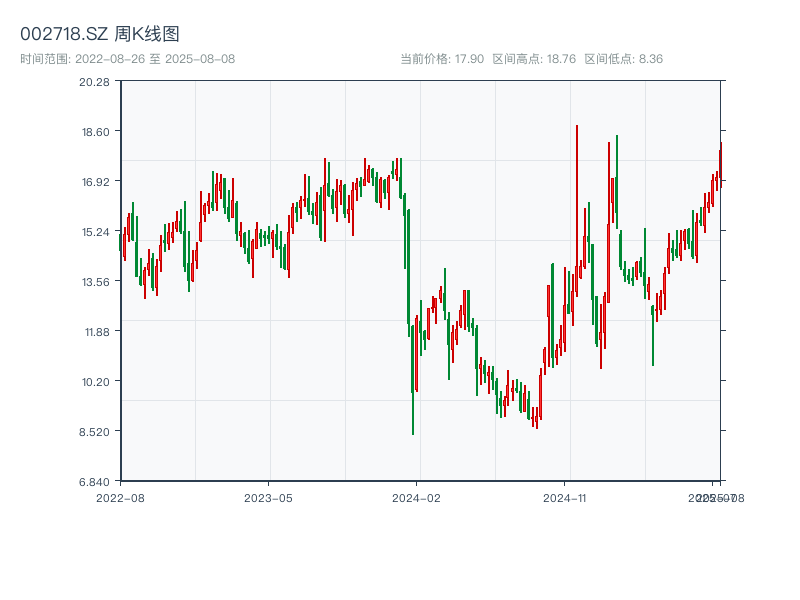This screenshot has width=800, height=600.
Task: Click the 区间低点: 8.36 label
Action: pos(623,59)
